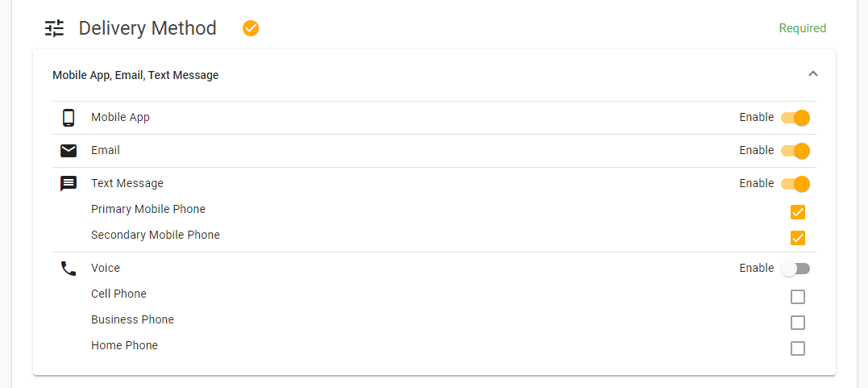Enable the Voice delivery switch
This screenshot has width=868, height=388.
click(795, 269)
